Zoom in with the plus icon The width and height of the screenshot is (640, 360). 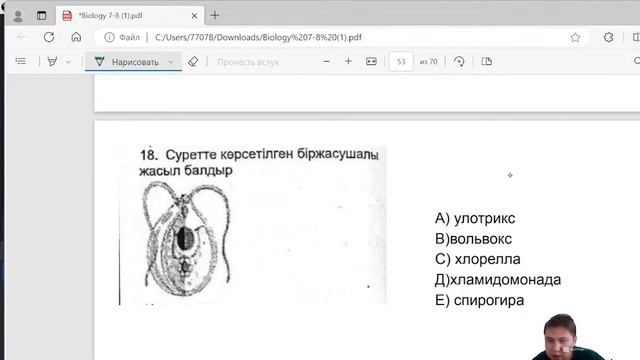pyautogui.click(x=348, y=62)
